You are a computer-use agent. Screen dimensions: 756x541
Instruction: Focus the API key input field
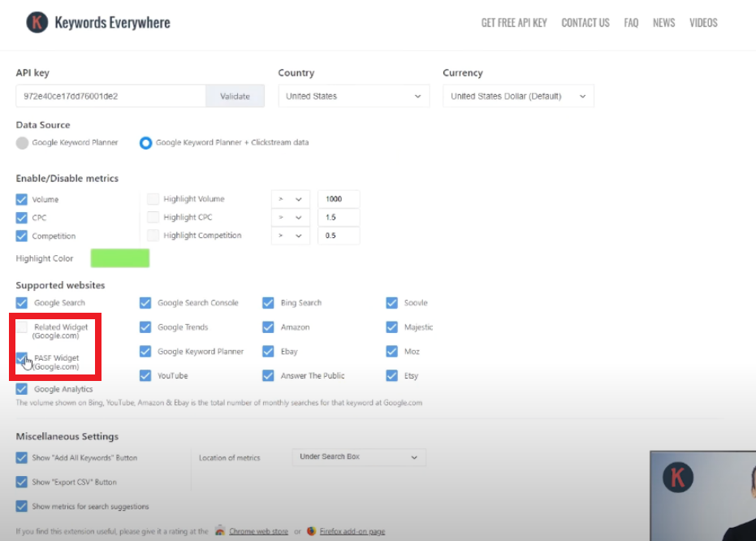[x=111, y=96]
